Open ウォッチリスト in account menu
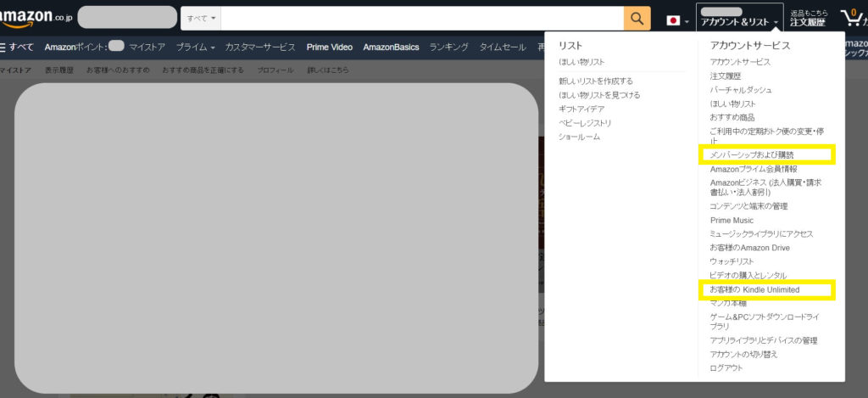 (732, 261)
